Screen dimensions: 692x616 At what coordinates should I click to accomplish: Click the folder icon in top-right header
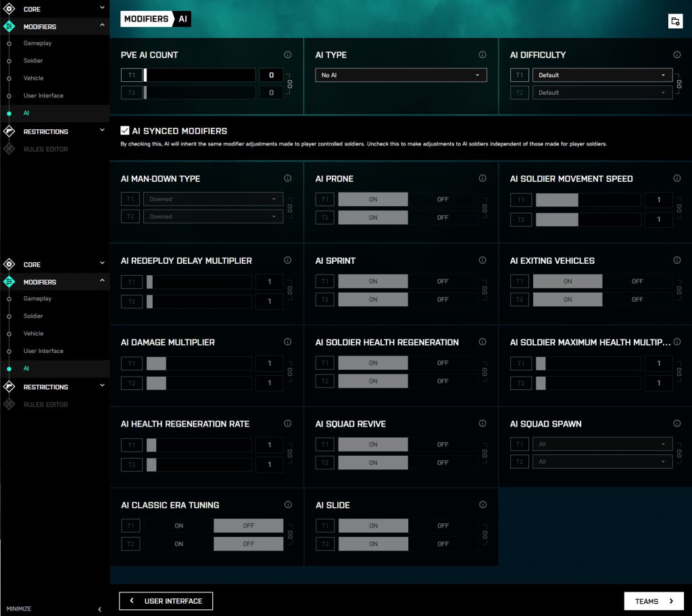tap(675, 21)
